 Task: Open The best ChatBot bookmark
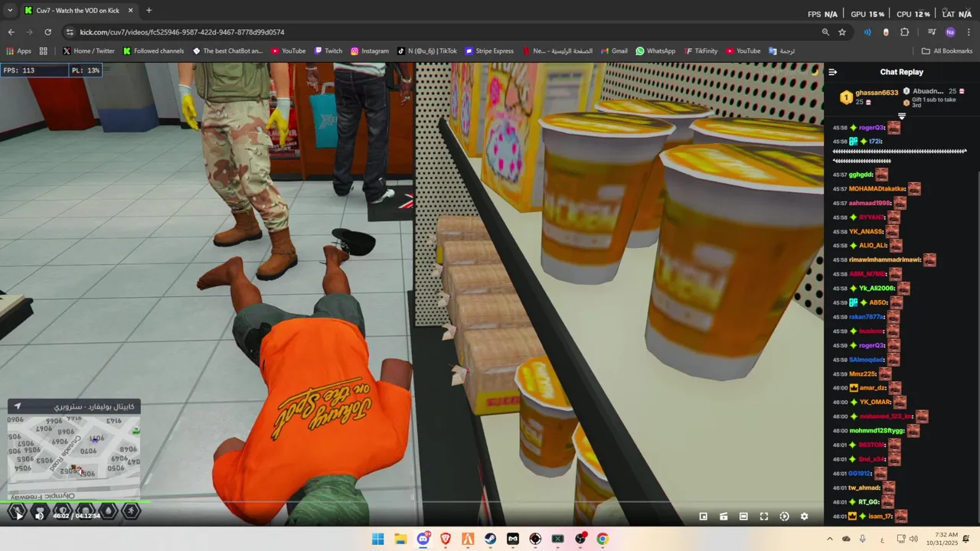[x=227, y=51]
